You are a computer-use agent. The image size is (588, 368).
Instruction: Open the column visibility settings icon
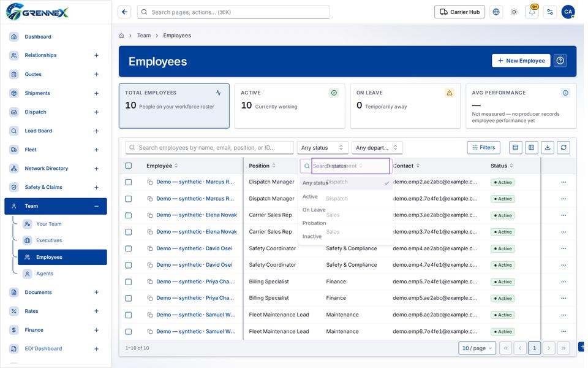(x=532, y=148)
